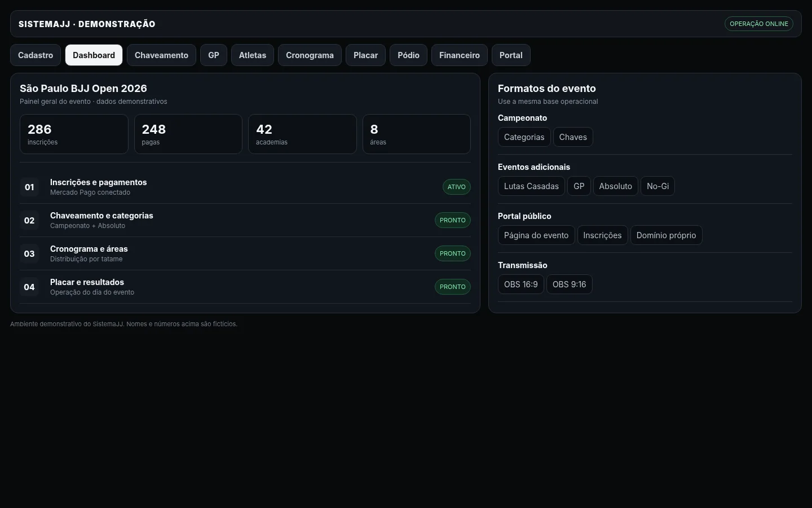Viewport: 812px width, 508px height.
Task: Open the Atletas tab
Action: [253, 55]
